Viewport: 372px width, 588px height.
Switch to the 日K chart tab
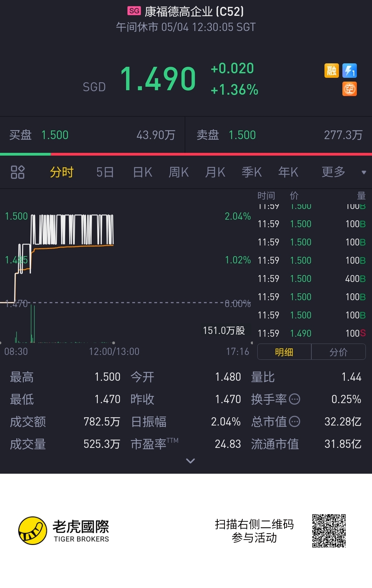click(x=143, y=172)
